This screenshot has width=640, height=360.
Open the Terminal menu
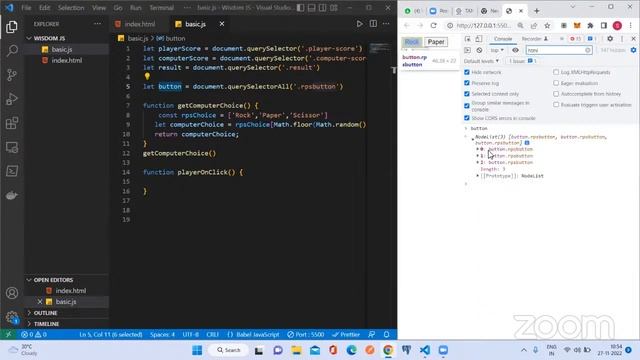(x=161, y=7)
